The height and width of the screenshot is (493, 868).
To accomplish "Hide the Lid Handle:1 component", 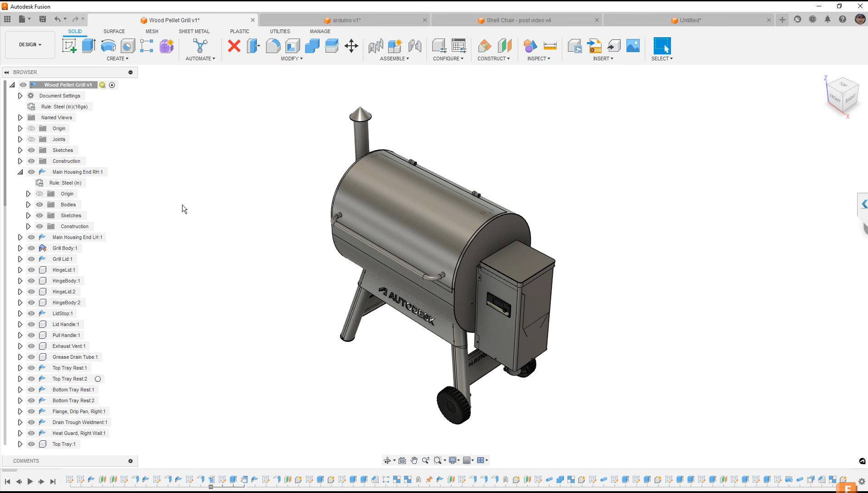I will tap(31, 324).
